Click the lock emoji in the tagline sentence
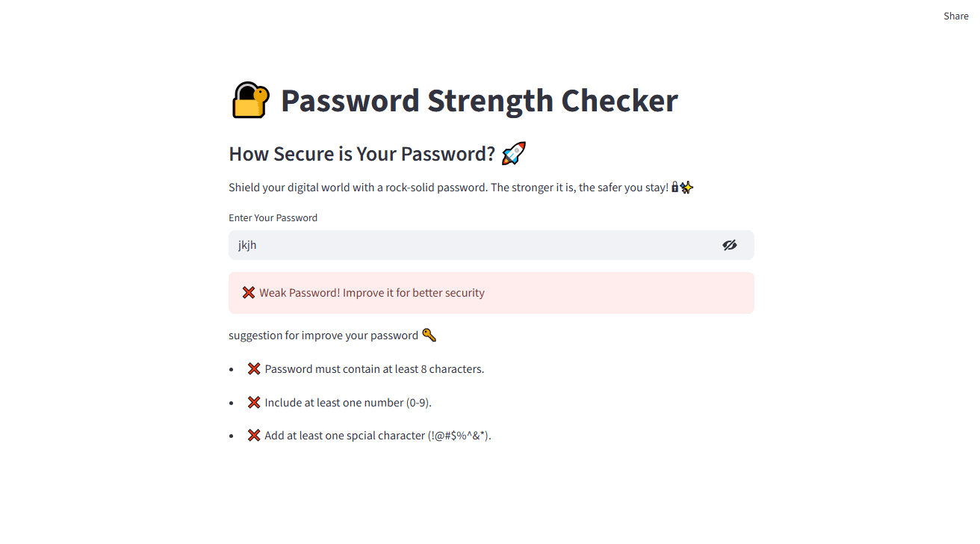Image resolution: width=980 pixels, height=544 pixels. (x=674, y=187)
